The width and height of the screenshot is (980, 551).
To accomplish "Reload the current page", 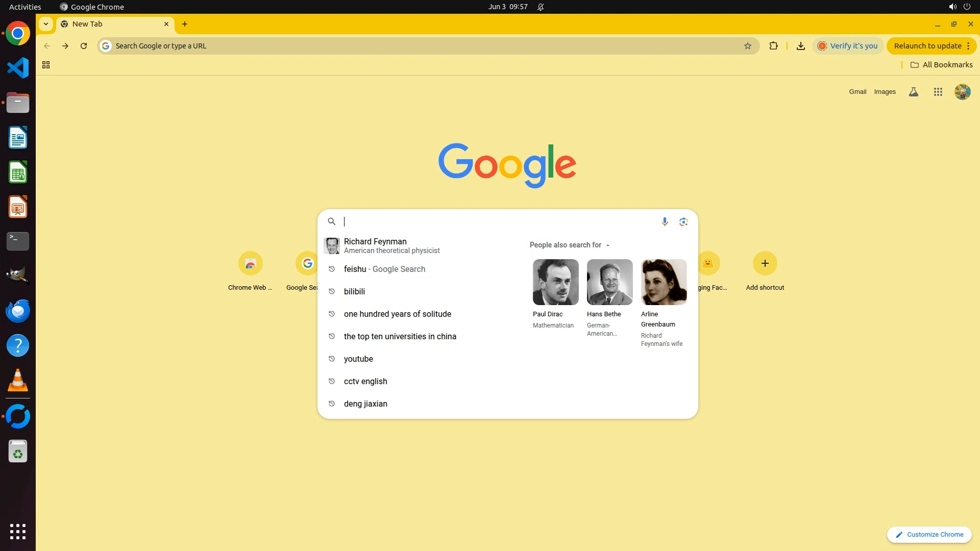I will (84, 46).
